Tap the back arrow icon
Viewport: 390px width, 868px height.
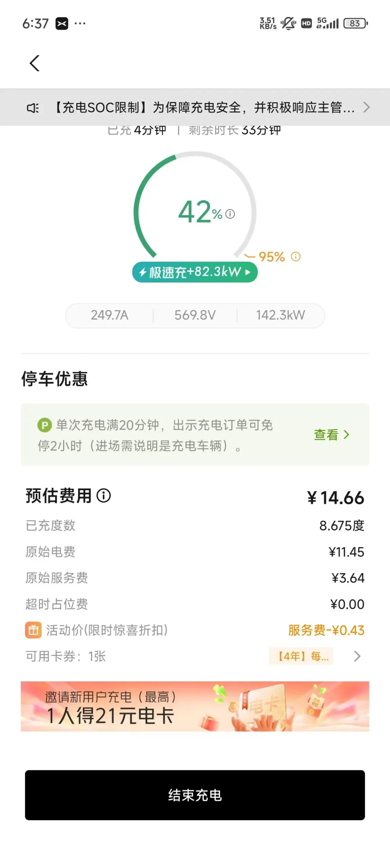(x=35, y=63)
